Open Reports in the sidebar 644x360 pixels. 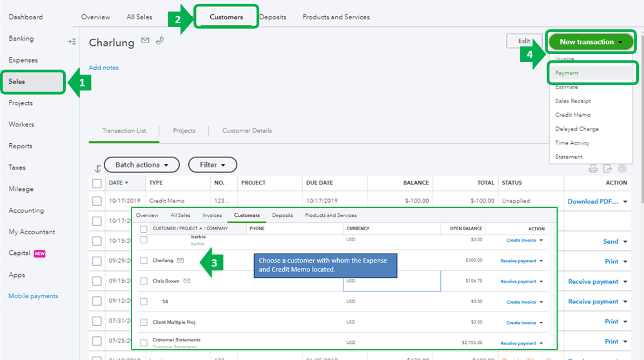(x=20, y=146)
